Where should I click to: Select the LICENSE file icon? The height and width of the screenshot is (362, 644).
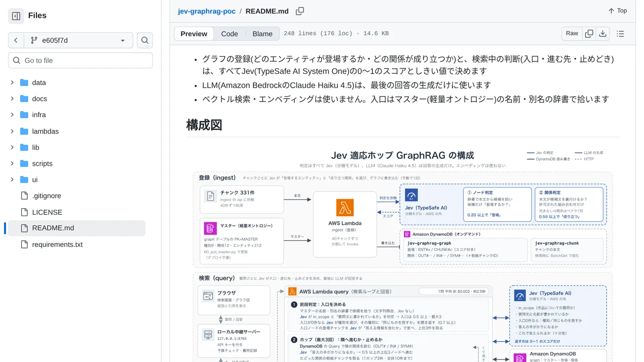click(x=24, y=212)
